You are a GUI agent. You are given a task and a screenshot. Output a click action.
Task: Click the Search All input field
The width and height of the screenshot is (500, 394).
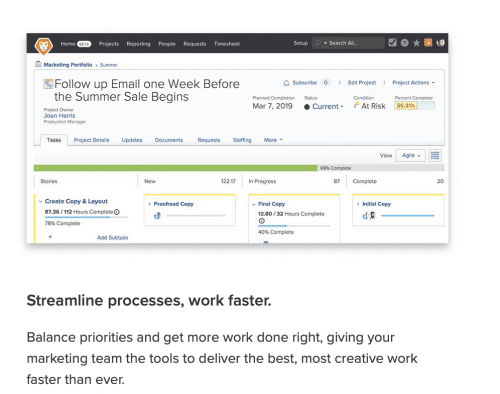[x=348, y=43]
